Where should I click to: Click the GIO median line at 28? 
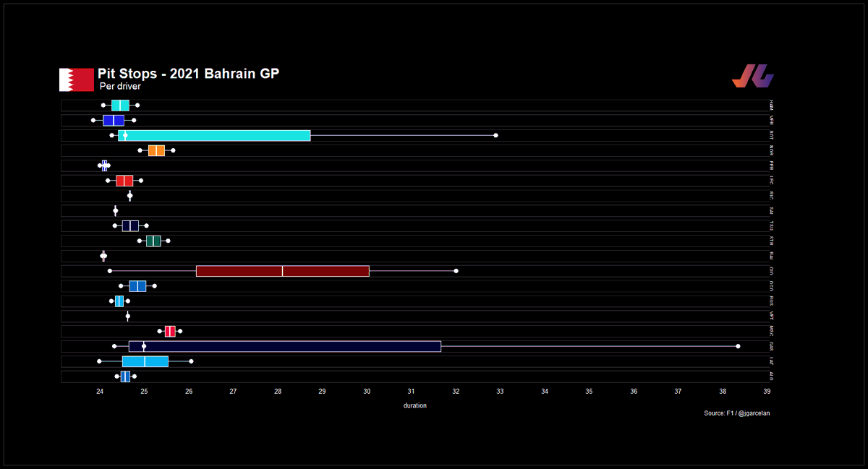point(283,271)
